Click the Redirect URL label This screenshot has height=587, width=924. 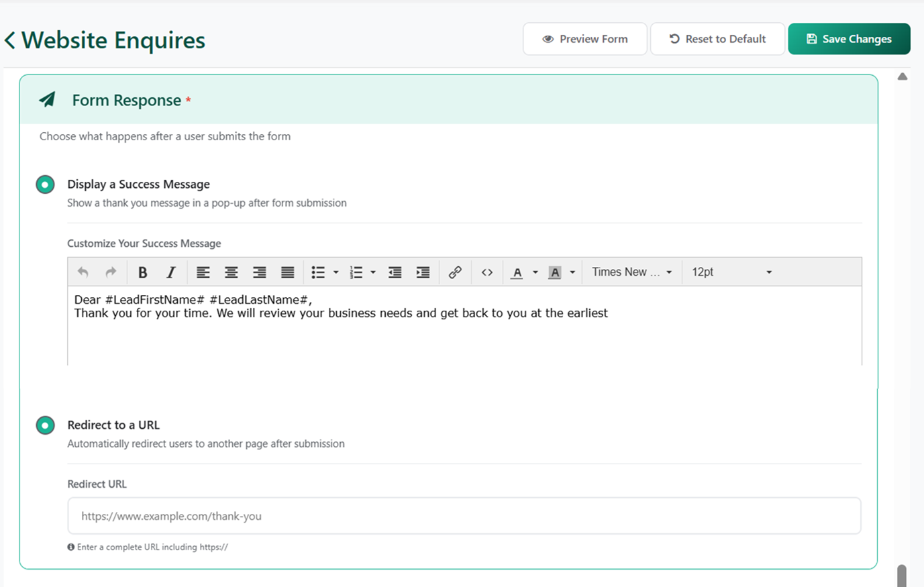point(97,484)
